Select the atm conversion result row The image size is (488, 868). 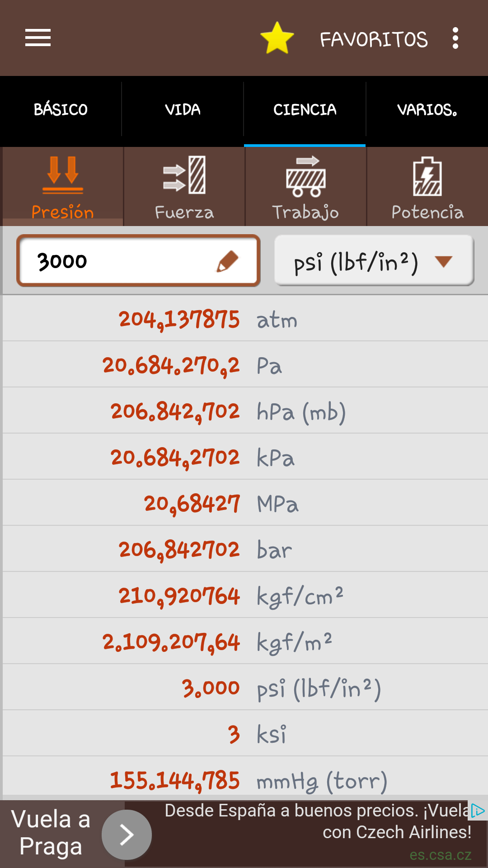pos(245,319)
